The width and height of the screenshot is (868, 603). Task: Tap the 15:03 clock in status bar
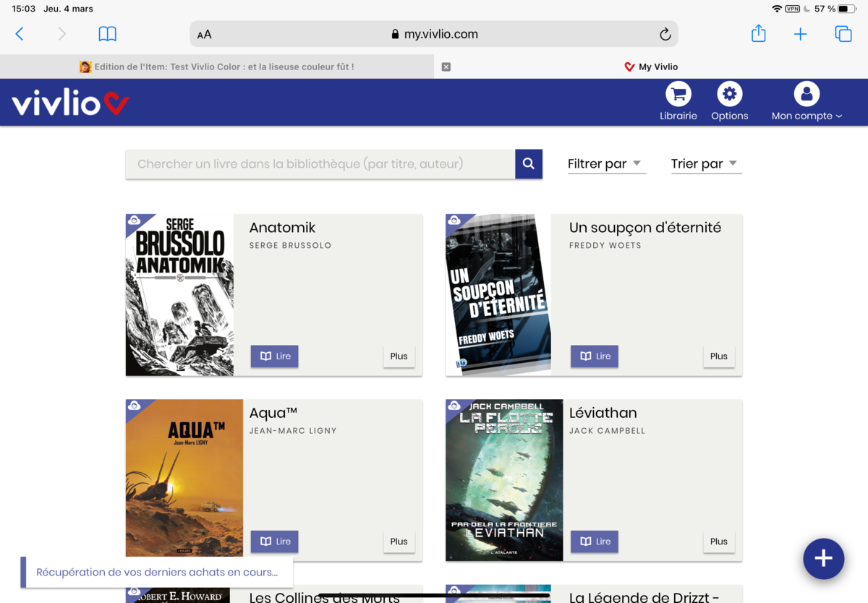click(x=24, y=9)
